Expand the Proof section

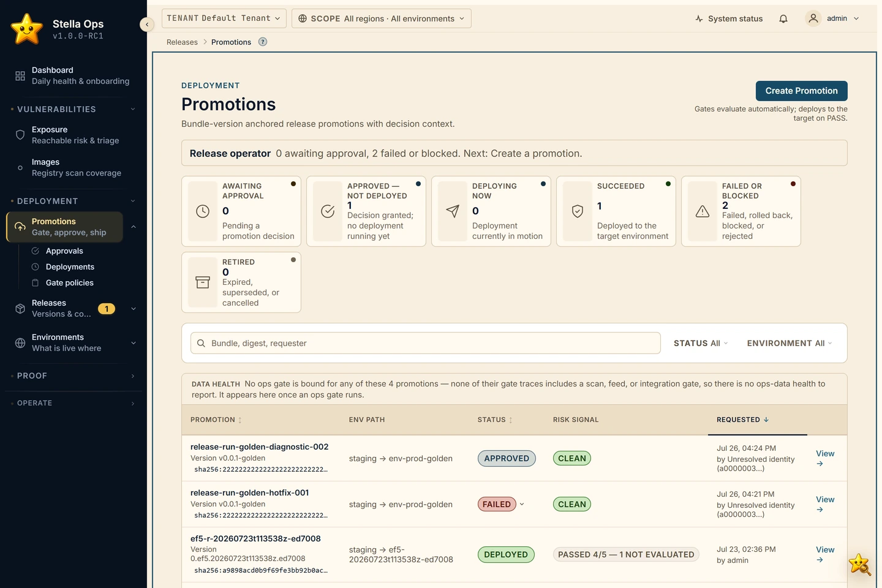coord(133,375)
